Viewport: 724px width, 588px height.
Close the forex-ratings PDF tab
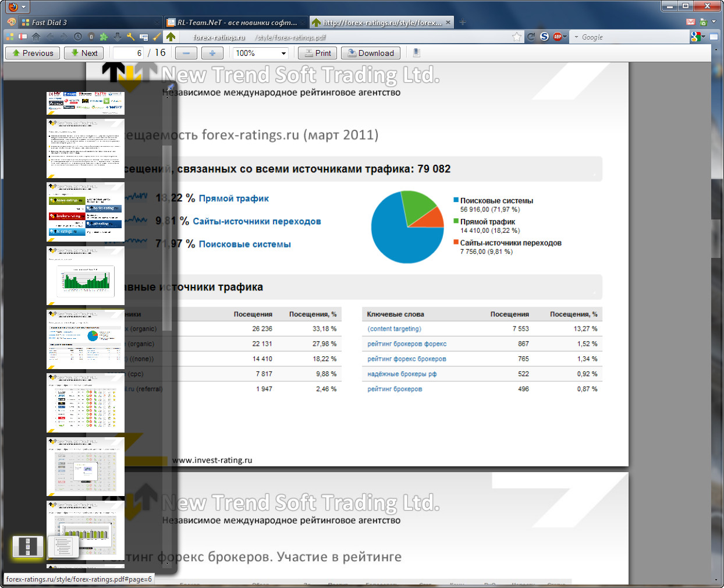pyautogui.click(x=448, y=22)
